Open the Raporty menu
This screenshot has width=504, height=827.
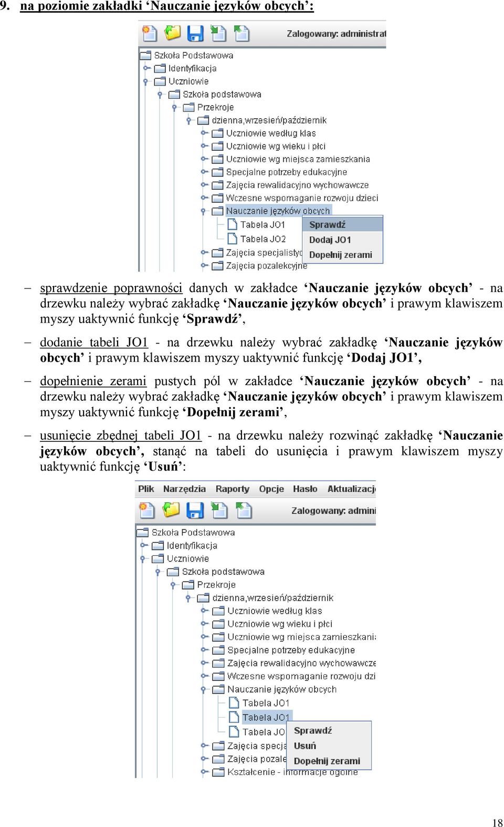(x=233, y=489)
